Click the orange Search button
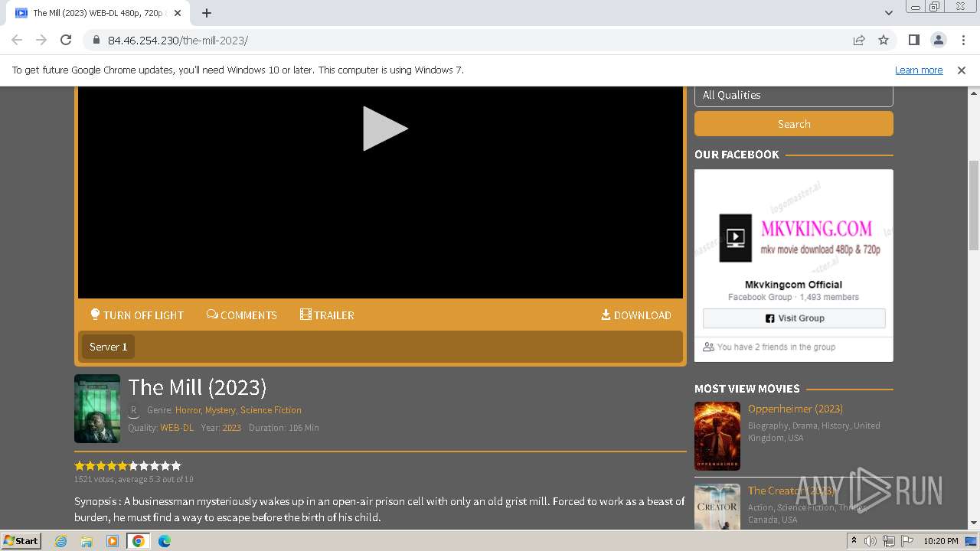Screen dimensions: 980x551 (793, 123)
